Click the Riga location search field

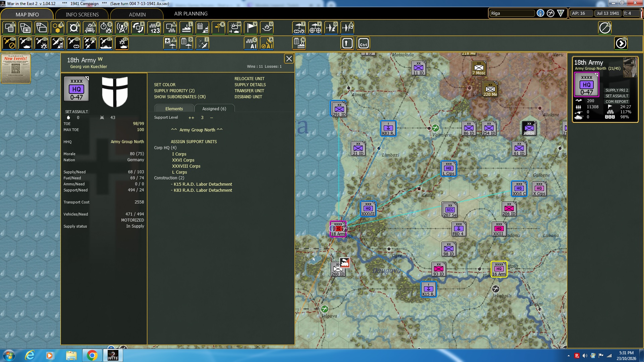512,13
